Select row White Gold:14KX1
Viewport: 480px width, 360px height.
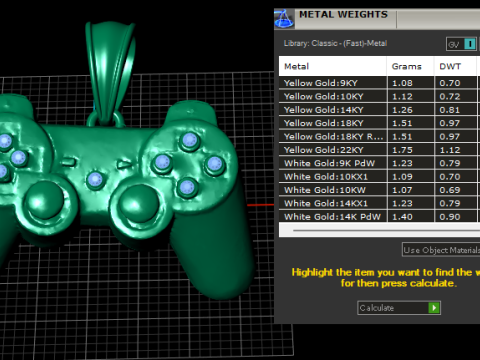[379, 203]
